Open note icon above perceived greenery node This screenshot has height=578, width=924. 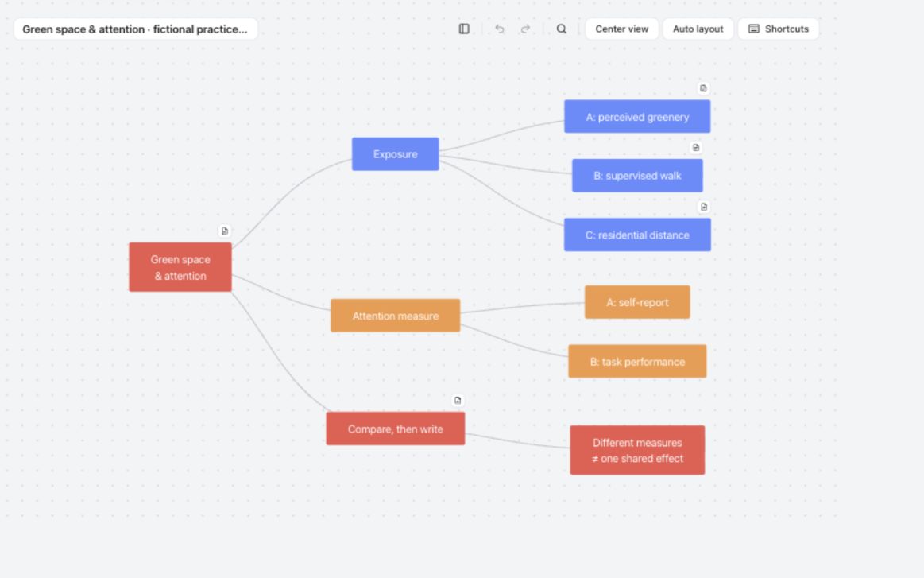[703, 88]
